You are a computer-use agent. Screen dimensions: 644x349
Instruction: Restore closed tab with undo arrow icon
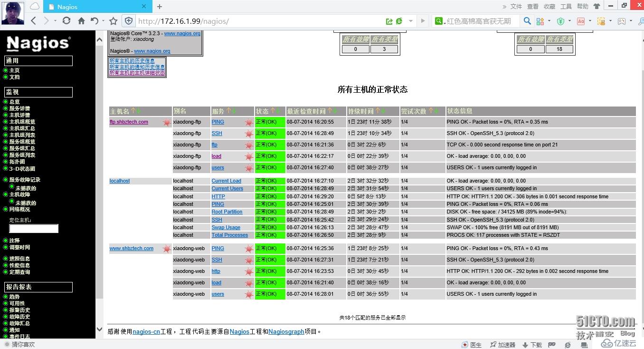pos(95,21)
